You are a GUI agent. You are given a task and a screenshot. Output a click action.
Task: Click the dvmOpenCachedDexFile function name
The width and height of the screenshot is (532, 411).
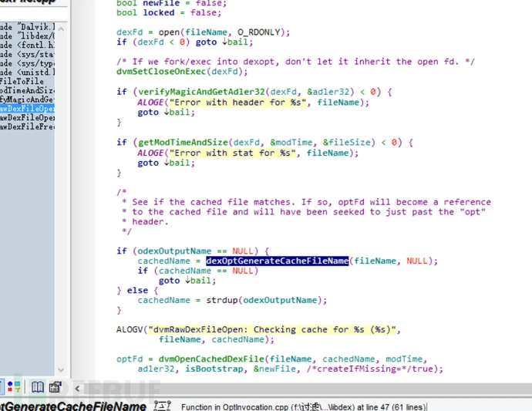(211, 359)
